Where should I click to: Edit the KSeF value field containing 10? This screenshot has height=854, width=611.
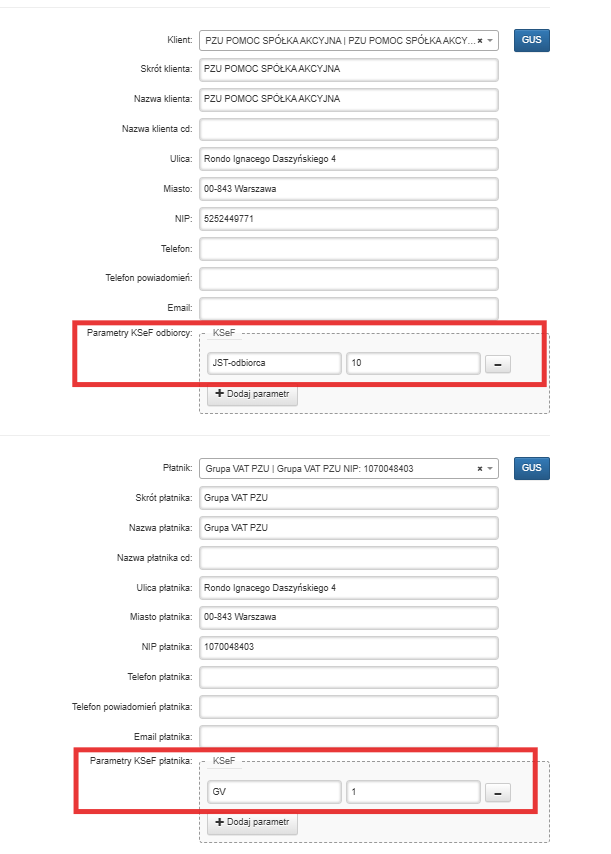412,364
